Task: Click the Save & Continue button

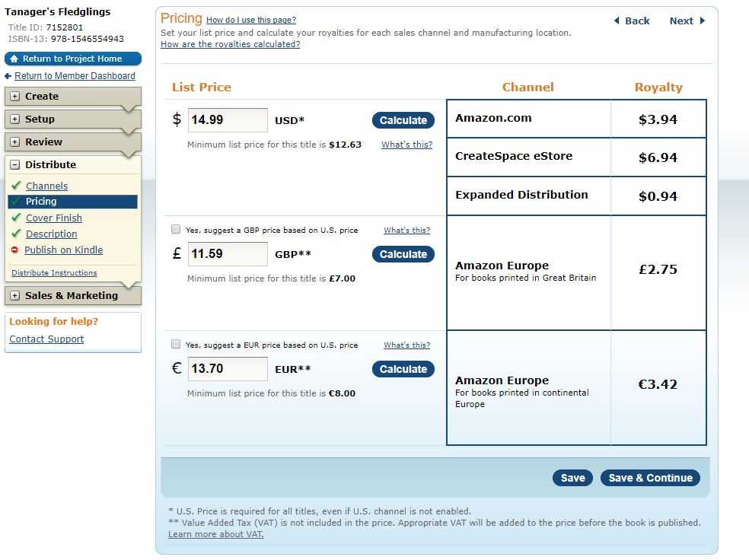Action: click(x=650, y=478)
